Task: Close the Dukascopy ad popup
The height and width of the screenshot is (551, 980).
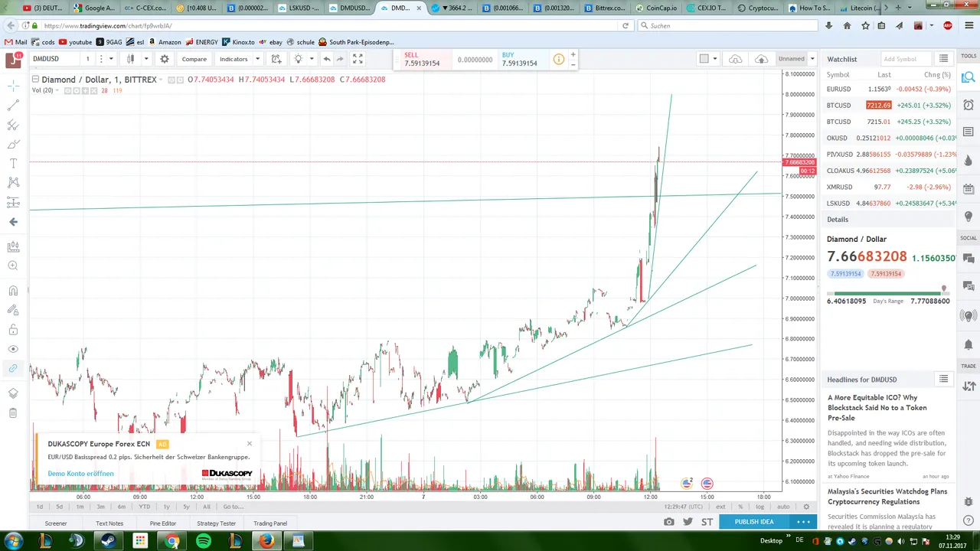Action: tap(250, 443)
